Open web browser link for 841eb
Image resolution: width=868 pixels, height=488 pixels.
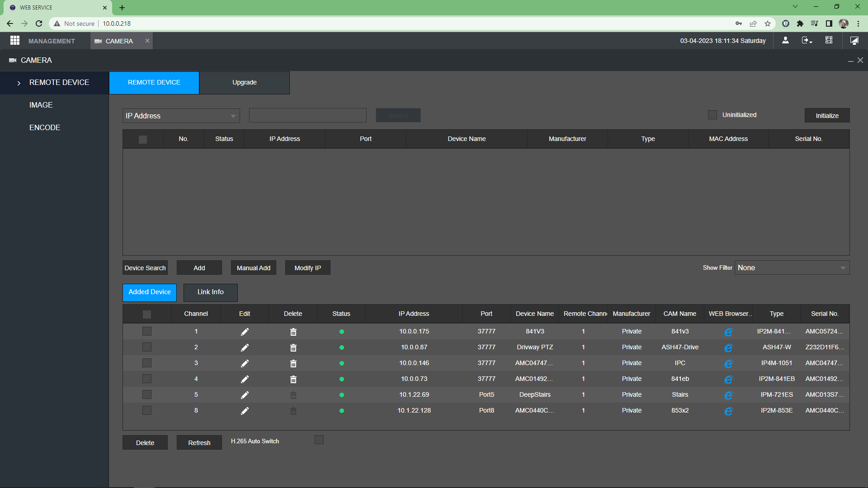(x=728, y=380)
